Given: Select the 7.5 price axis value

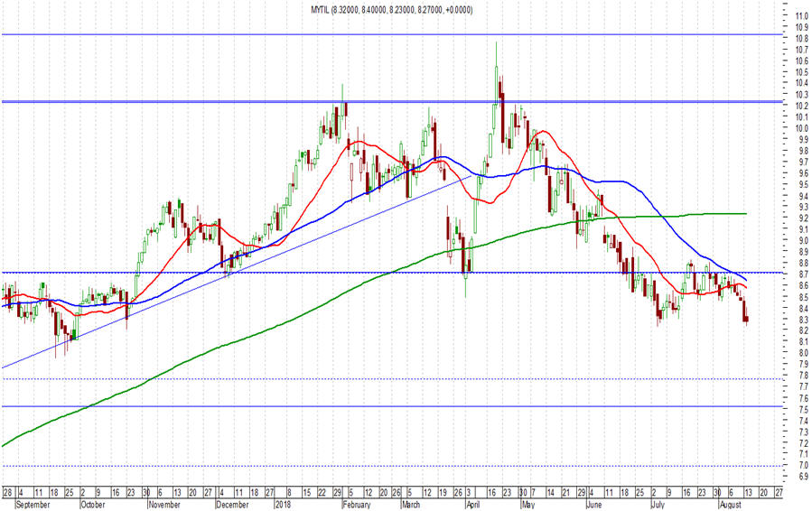Looking at the screenshot, I should [804, 408].
